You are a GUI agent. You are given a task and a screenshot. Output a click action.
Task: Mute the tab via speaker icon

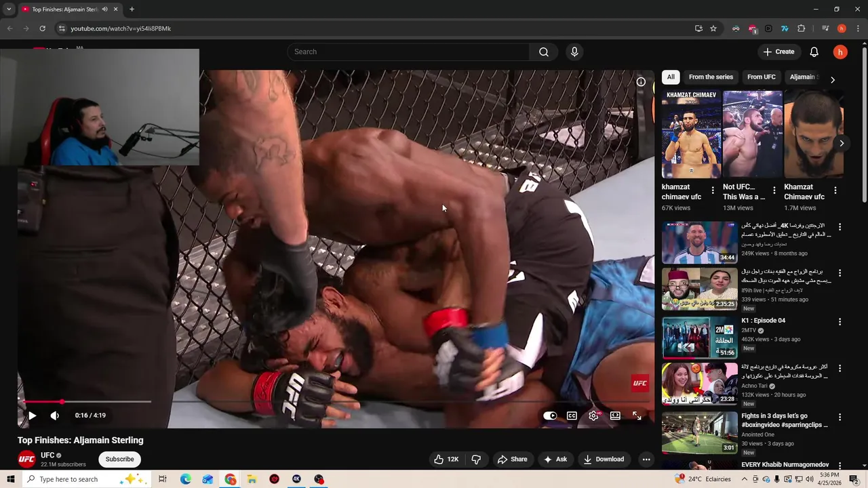coord(104,9)
